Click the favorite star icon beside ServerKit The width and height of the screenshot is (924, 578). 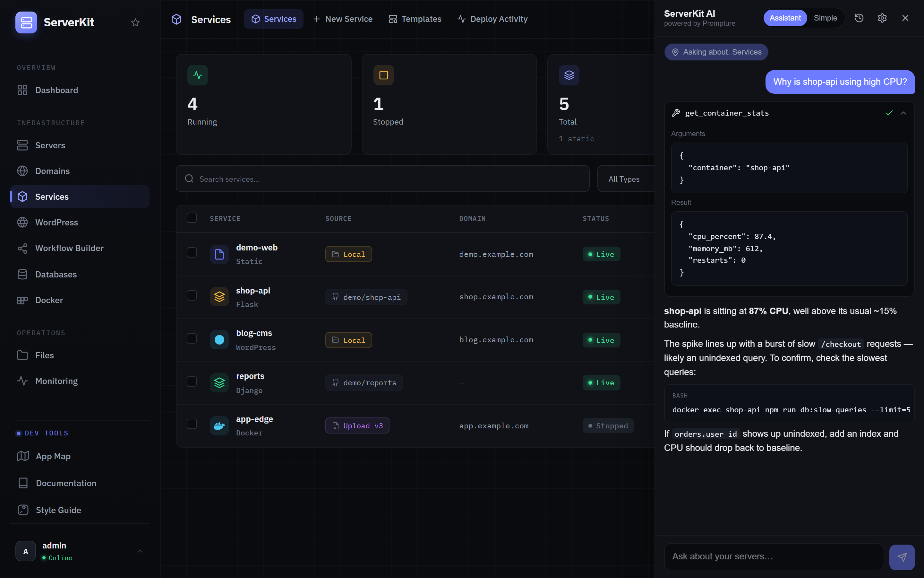coord(135,22)
